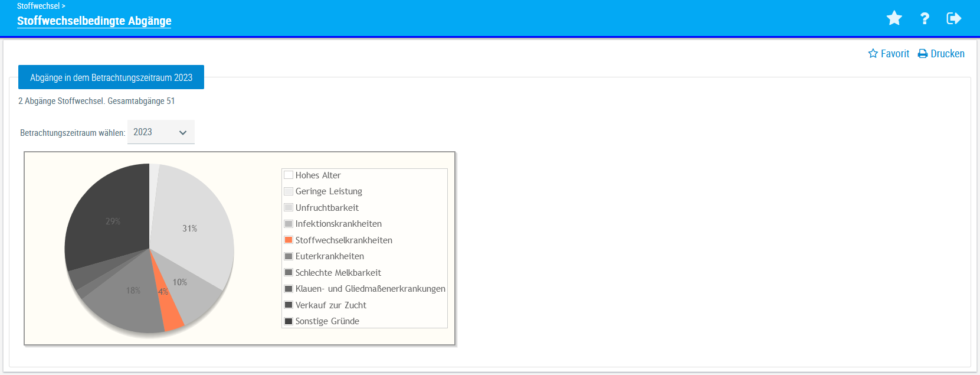Open the Betrachtungszeitraum year dropdown showing 2023
The height and width of the screenshot is (375, 980).
coord(161,132)
